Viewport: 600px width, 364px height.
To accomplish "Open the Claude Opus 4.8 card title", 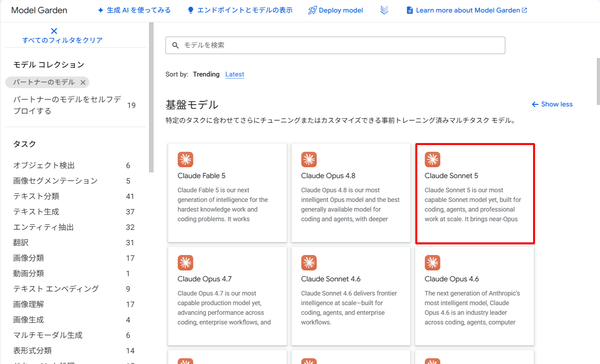I will click(x=328, y=176).
